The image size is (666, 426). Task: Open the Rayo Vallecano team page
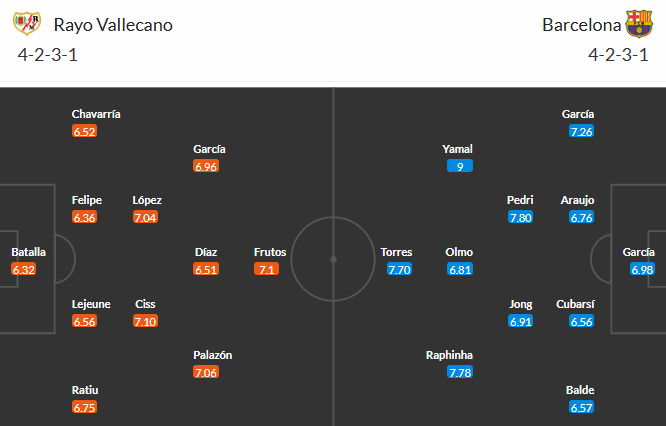(113, 25)
